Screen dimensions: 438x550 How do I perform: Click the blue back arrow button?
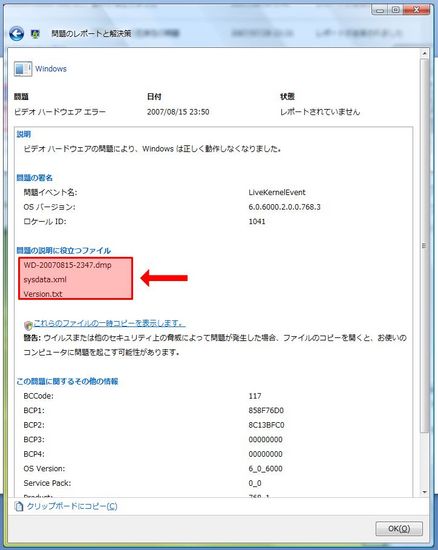(x=16, y=34)
